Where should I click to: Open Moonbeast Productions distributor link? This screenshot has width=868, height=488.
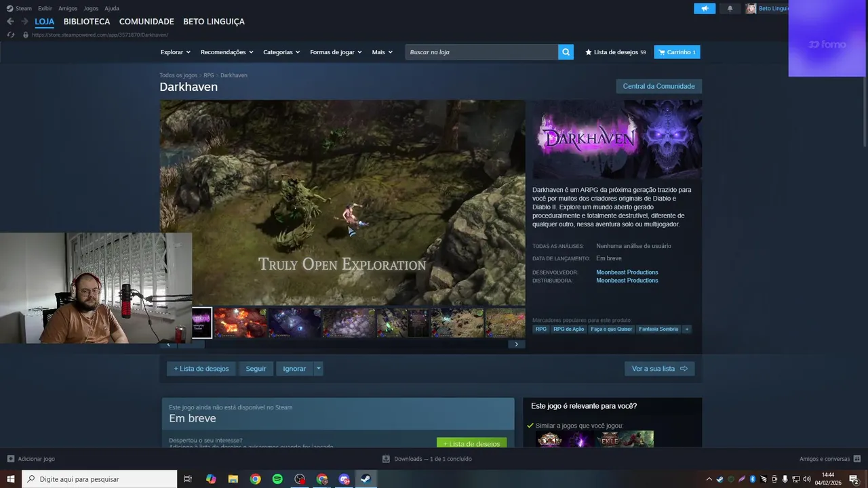click(x=627, y=281)
